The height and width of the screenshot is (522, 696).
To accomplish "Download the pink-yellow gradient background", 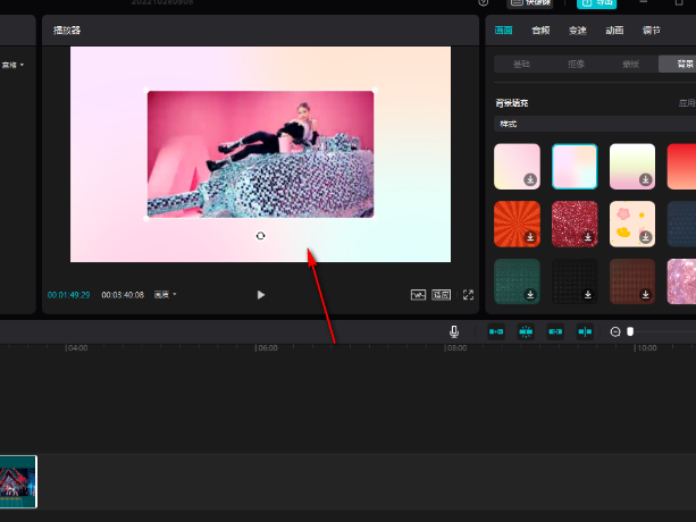I will tap(530, 180).
